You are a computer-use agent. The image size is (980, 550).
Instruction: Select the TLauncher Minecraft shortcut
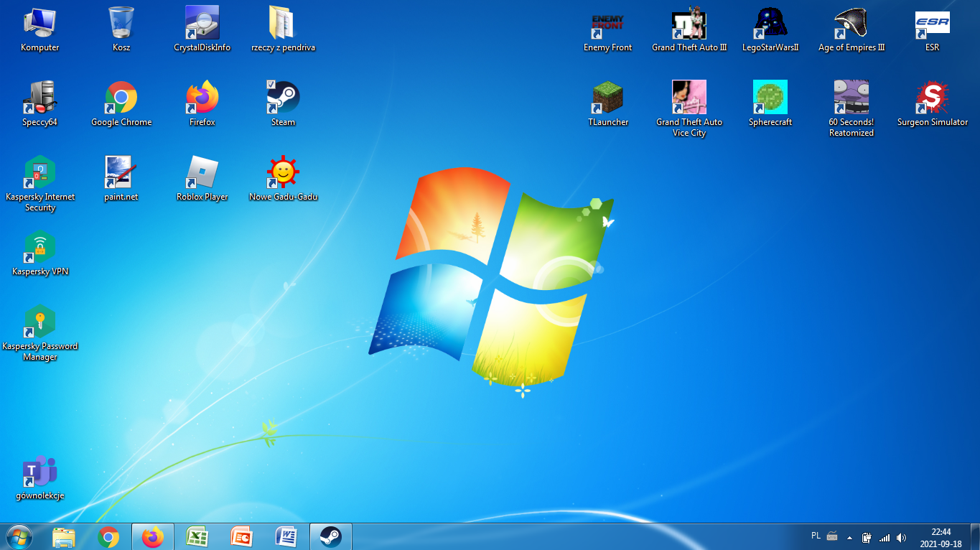coord(607,104)
